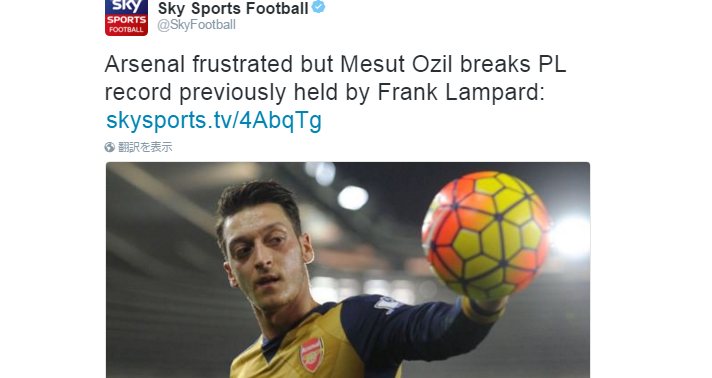The image size is (712, 378).
Task: Click the tweet text mentioning Frank Lampard
Action: point(335,78)
